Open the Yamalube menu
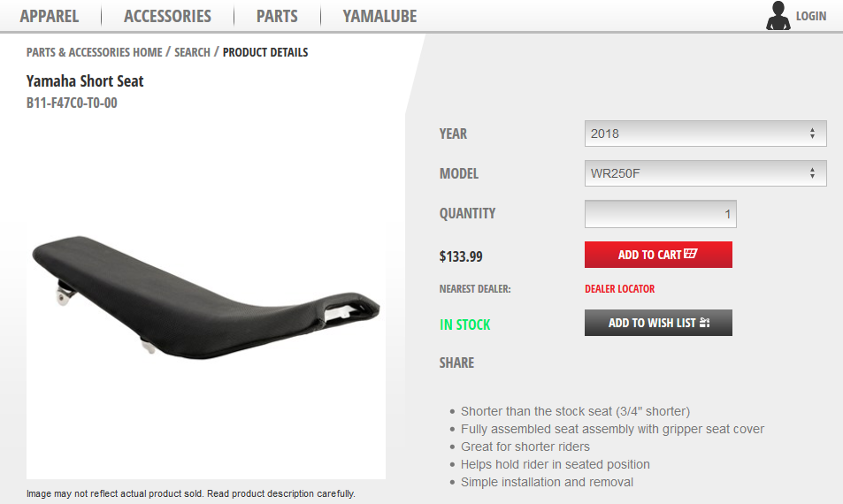 [379, 16]
